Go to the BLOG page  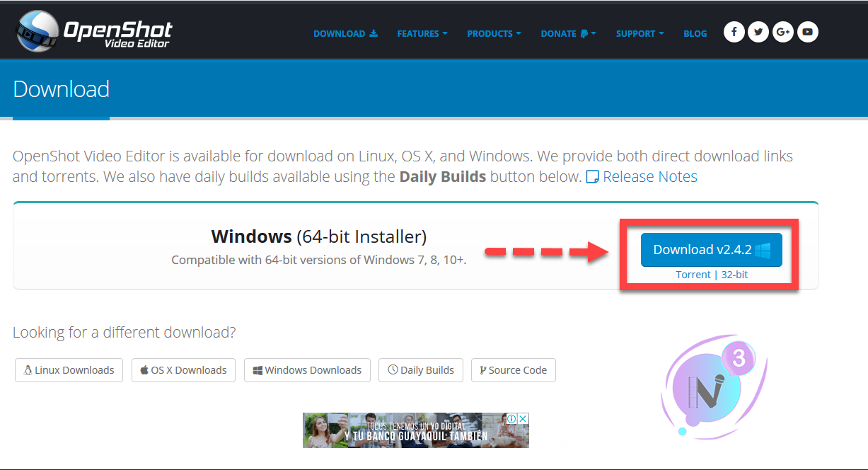coord(695,33)
